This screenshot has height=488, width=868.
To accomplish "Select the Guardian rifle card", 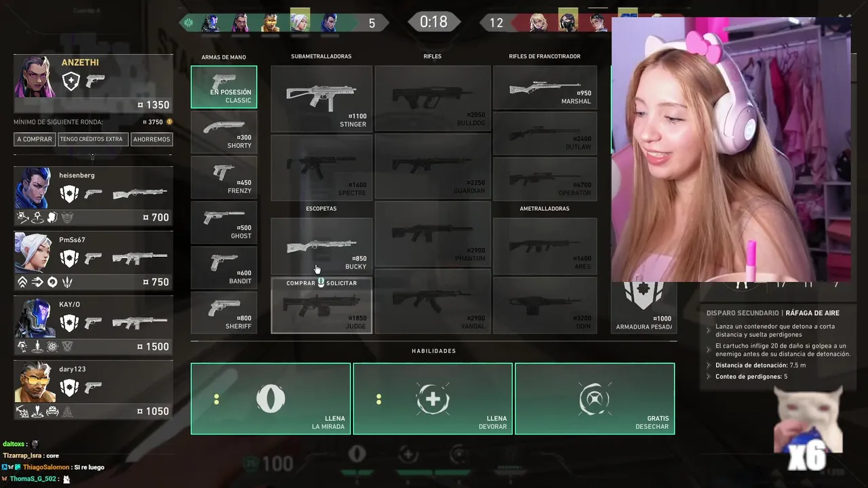I will [x=433, y=167].
